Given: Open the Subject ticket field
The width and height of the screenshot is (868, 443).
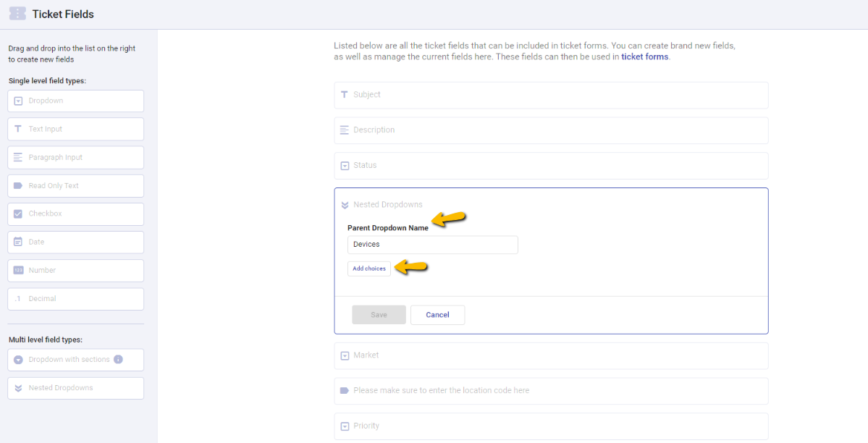Looking at the screenshot, I should pos(552,96).
